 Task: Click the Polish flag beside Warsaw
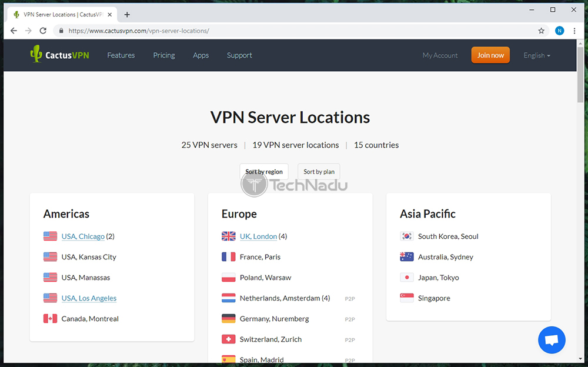pos(228,278)
